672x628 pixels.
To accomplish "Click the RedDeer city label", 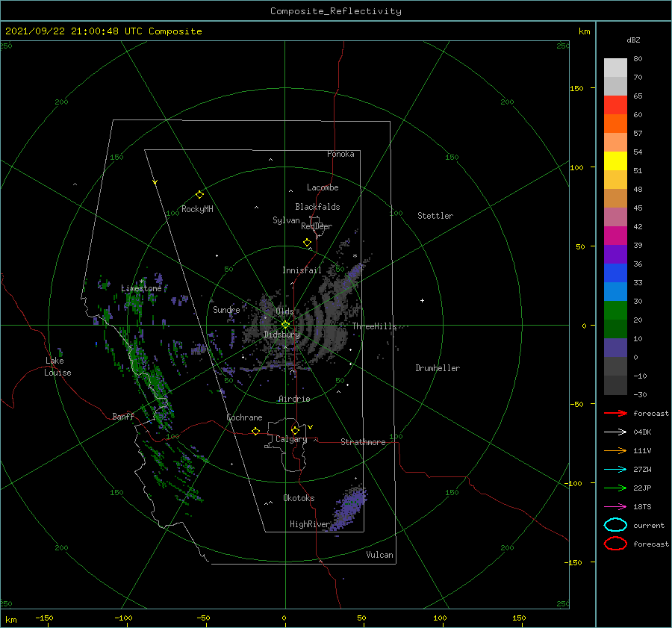I will pos(317,226).
